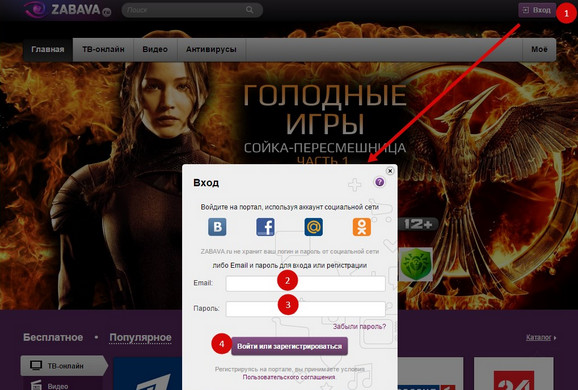The image size is (578, 390).
Task: Open the Антивирусы tab
Action: coord(211,49)
